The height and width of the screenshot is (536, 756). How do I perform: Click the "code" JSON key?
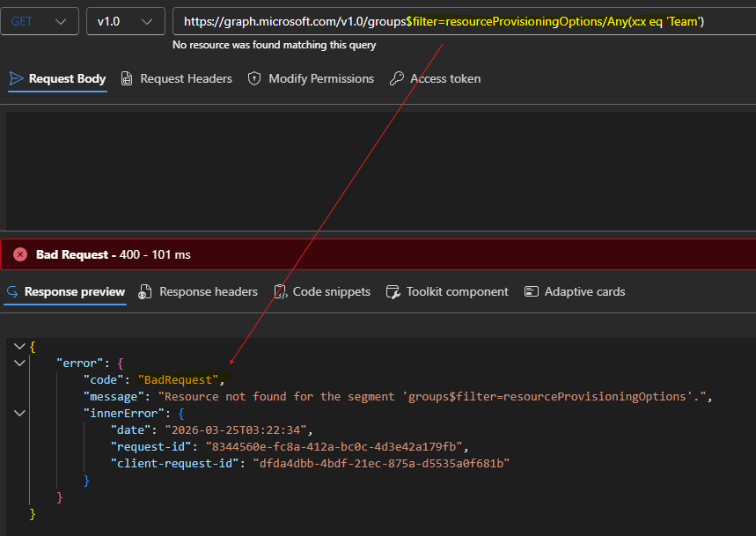104,380
